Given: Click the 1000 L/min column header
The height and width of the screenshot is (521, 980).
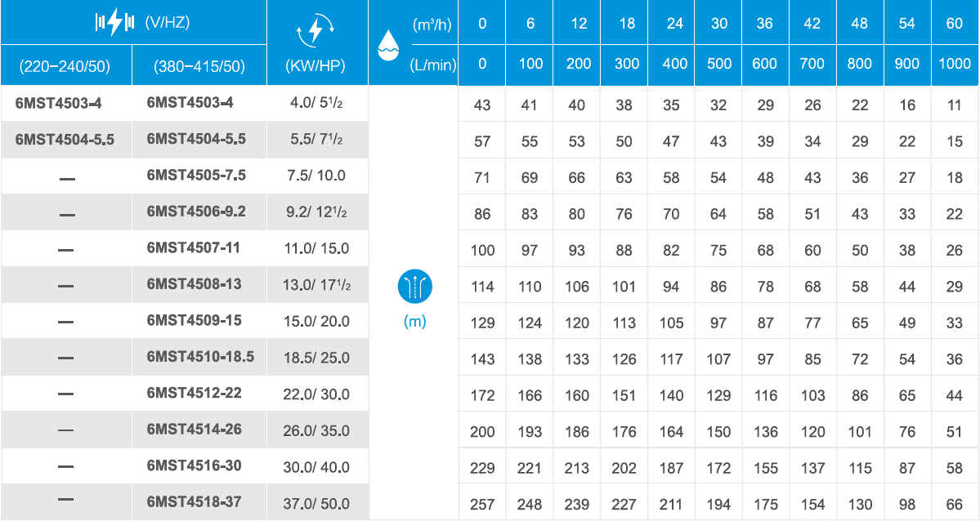Looking at the screenshot, I should [x=955, y=64].
